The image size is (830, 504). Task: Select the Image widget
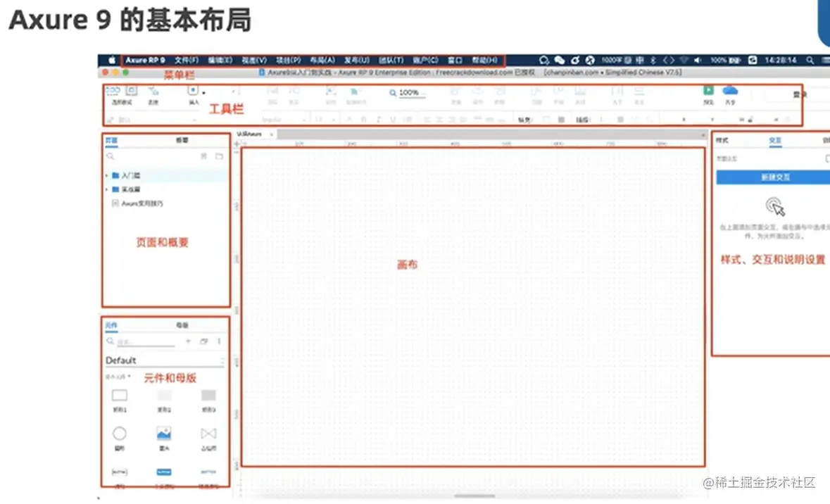tap(164, 439)
